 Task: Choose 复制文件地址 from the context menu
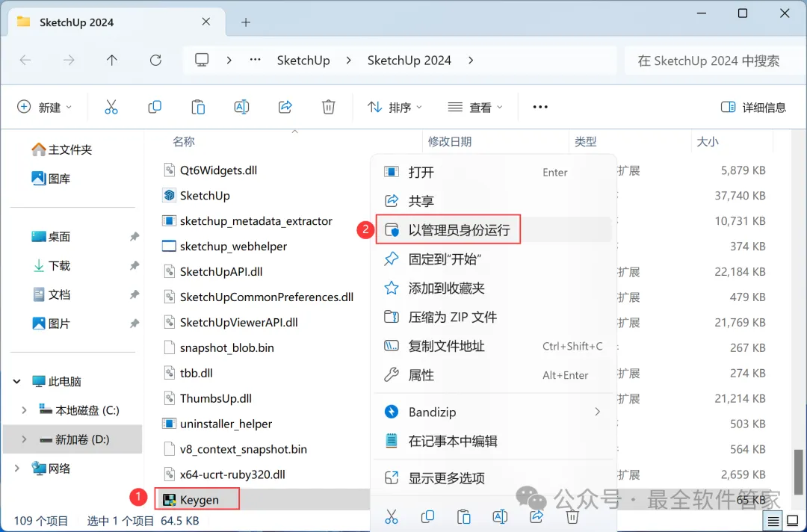pyautogui.click(x=494, y=346)
